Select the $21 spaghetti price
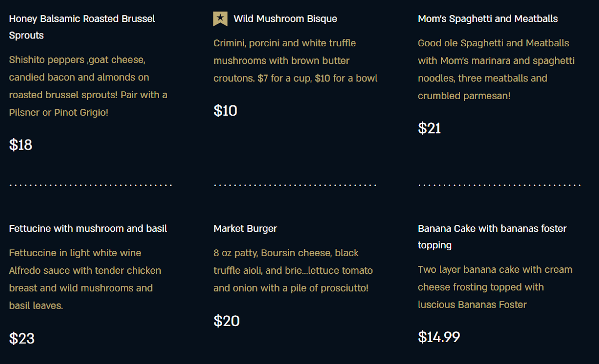This screenshot has width=599, height=364. click(429, 129)
